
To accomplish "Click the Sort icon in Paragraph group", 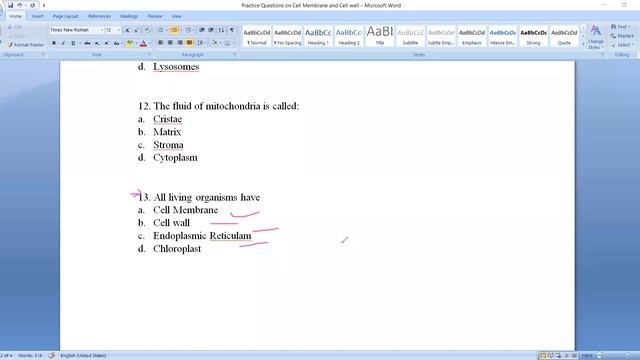I will coord(221,30).
